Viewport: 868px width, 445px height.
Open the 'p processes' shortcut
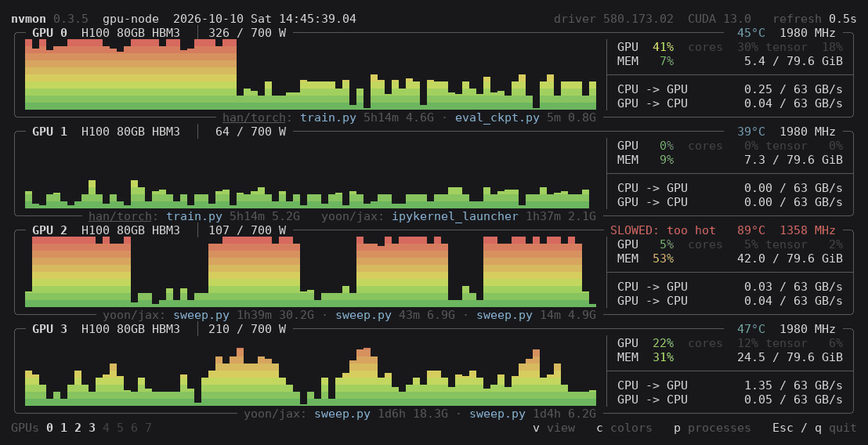click(x=712, y=428)
